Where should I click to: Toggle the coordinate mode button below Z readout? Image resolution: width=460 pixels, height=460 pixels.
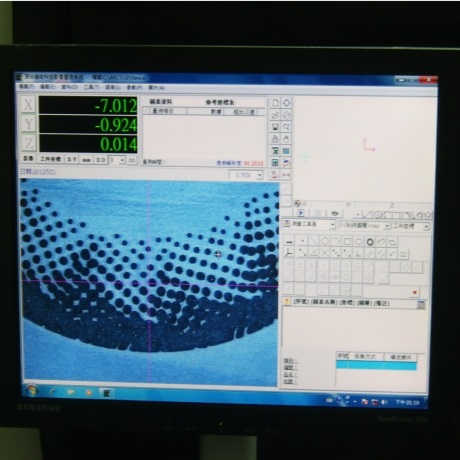(51, 159)
